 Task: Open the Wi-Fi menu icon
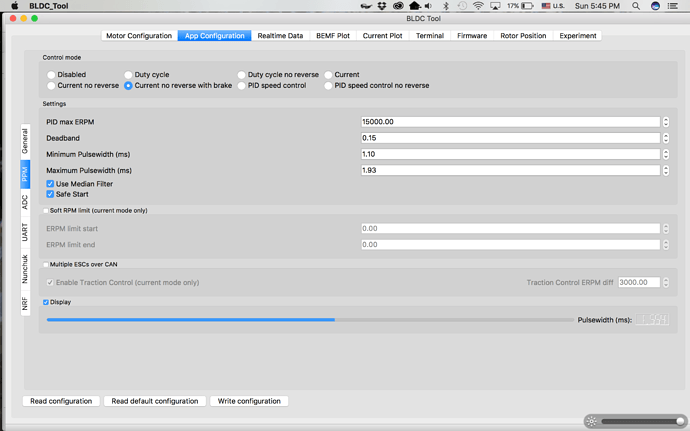point(479,6)
